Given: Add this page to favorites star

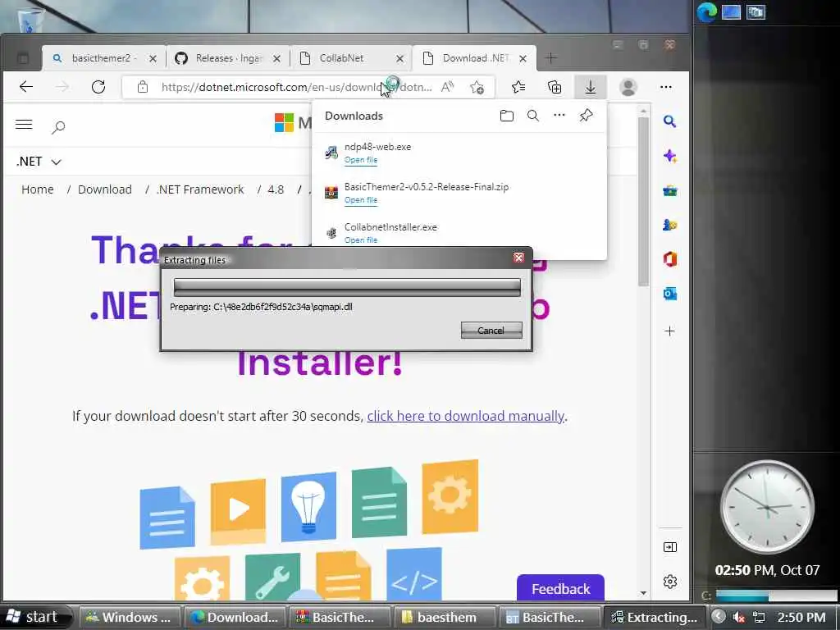Looking at the screenshot, I should click(477, 87).
